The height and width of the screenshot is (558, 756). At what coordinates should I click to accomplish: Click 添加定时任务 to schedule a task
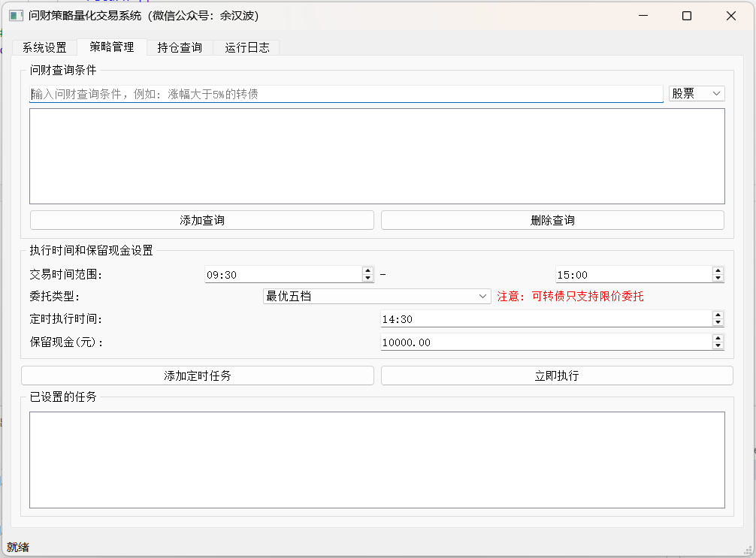pos(198,376)
